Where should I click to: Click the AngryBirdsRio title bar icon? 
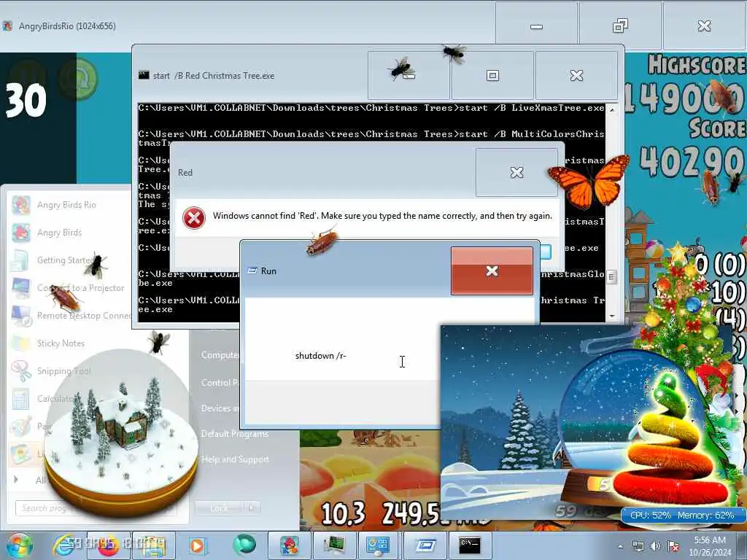click(7, 26)
